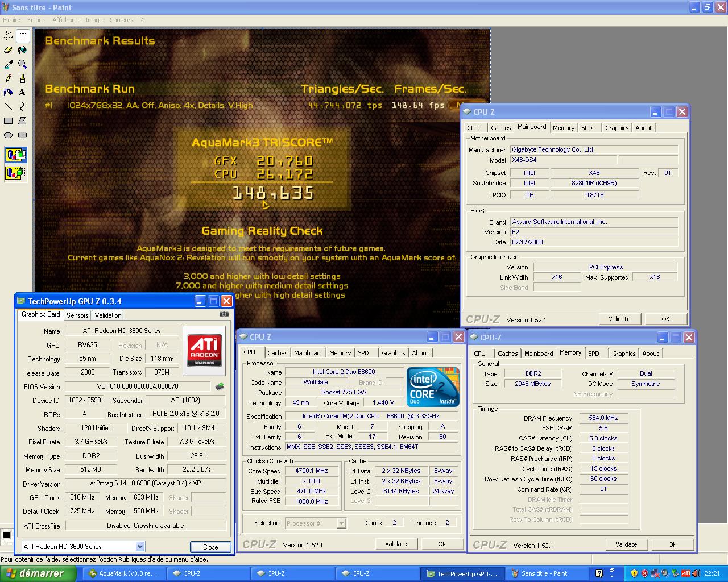Click the X48-DS4 motherboard model value
The width and height of the screenshot is (728, 582).
562,160
